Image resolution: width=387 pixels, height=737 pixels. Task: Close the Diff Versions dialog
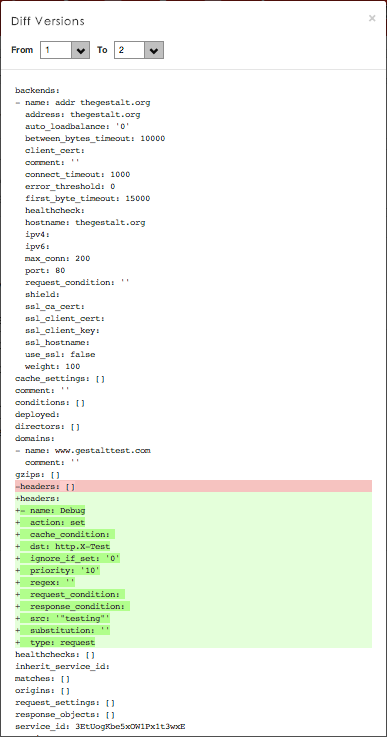point(372,18)
